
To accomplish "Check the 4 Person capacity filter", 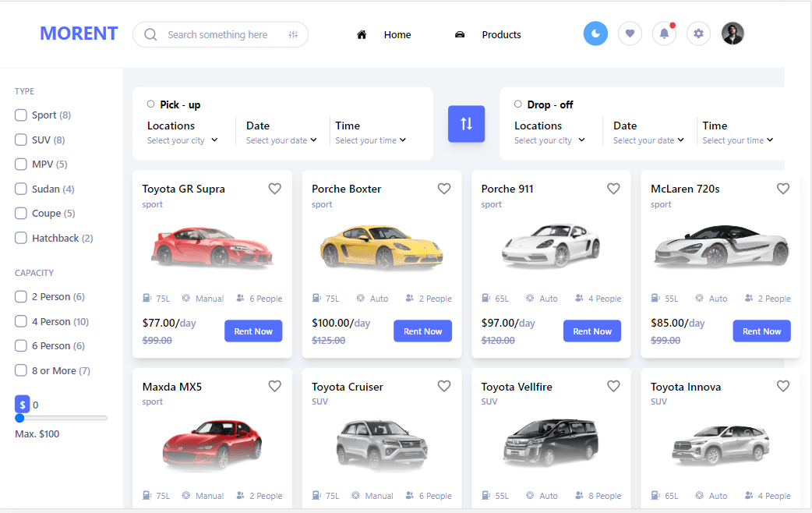I will pyautogui.click(x=21, y=321).
